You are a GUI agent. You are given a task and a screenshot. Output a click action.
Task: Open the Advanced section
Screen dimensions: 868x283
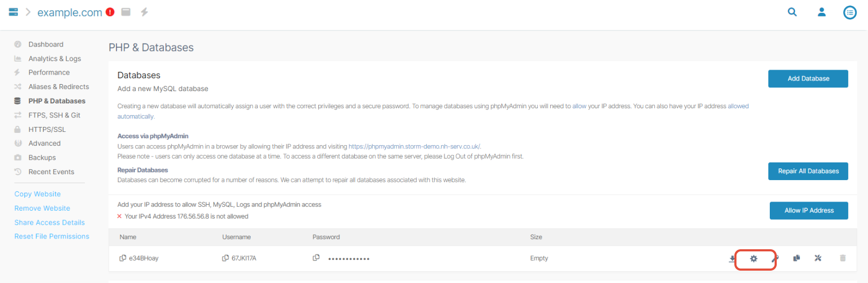coord(45,144)
